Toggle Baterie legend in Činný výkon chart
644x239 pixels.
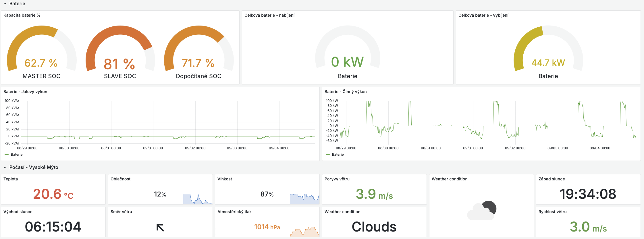click(338, 155)
